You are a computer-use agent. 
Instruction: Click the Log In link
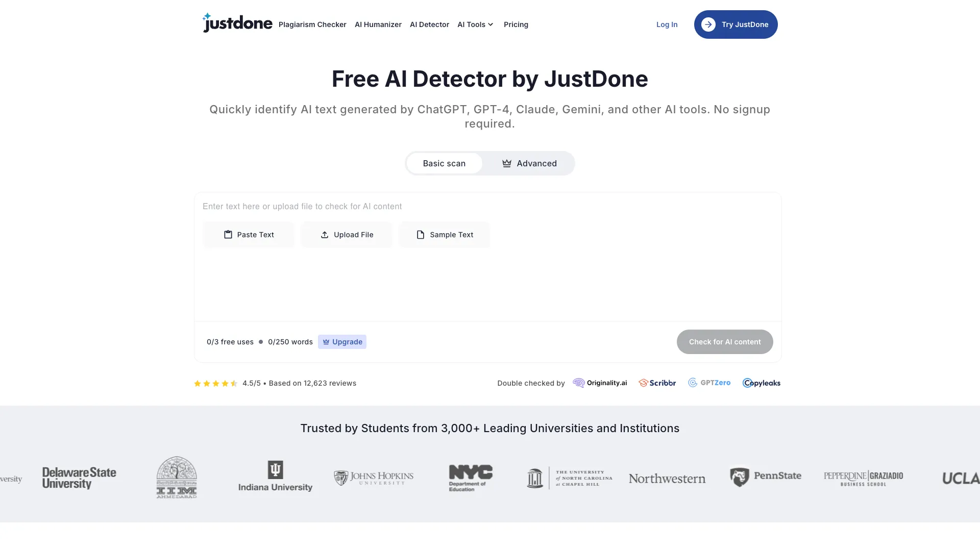[x=667, y=24]
